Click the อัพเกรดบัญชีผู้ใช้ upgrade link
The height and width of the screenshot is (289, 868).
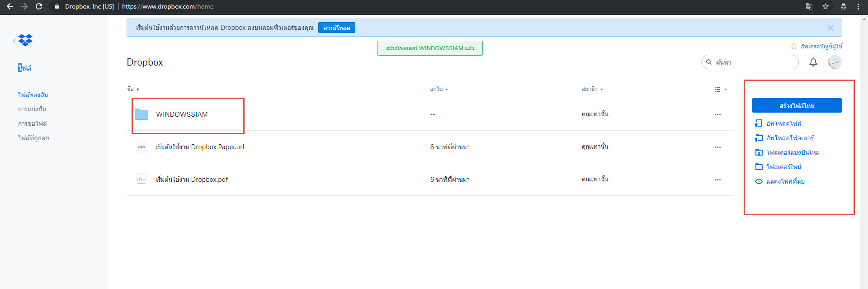tap(821, 46)
